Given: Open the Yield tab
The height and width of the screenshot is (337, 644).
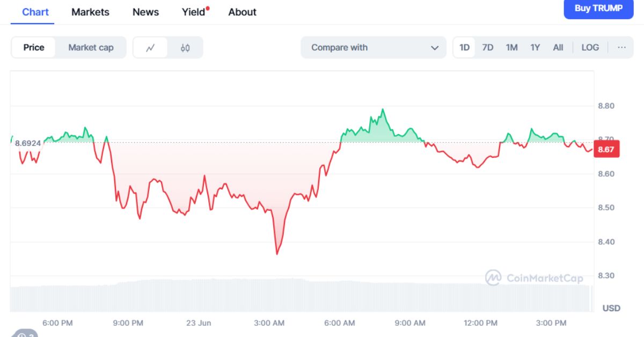Looking at the screenshot, I should pyautogui.click(x=194, y=12).
